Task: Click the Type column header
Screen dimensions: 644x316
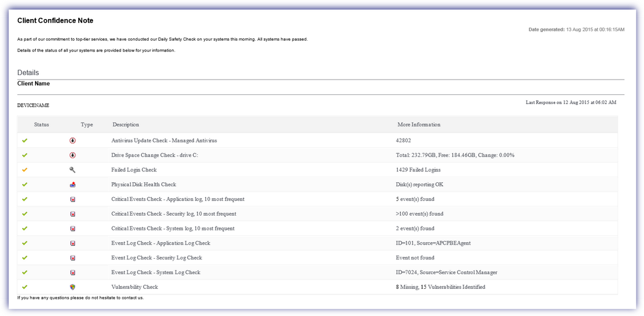Action: [x=86, y=125]
